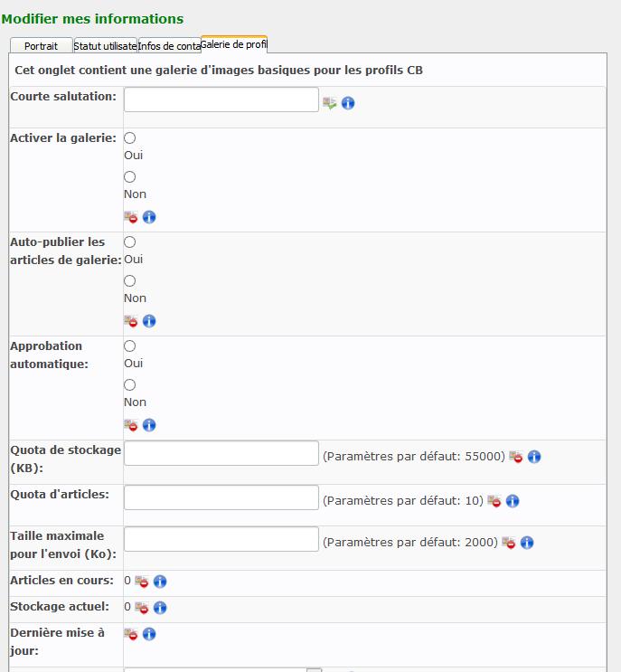
Task: Switch to the Portrait tab
Action: pyautogui.click(x=41, y=45)
